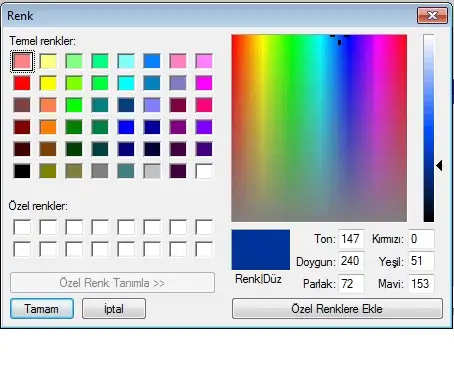
Task: Select the magenta swatch in second row
Action: point(204,83)
